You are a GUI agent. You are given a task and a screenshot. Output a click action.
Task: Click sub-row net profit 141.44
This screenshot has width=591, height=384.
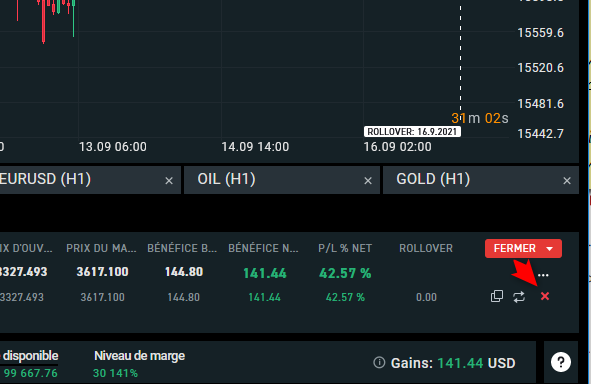coord(264,298)
